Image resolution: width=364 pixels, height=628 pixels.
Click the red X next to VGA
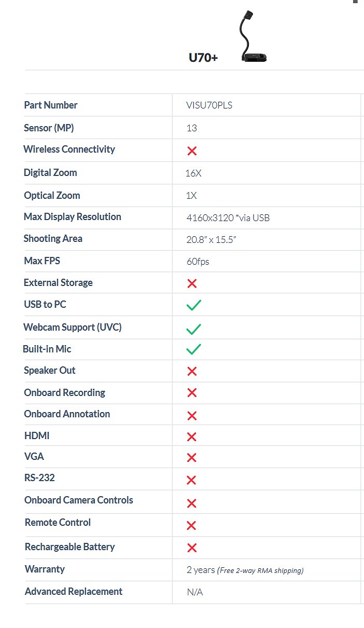(192, 458)
